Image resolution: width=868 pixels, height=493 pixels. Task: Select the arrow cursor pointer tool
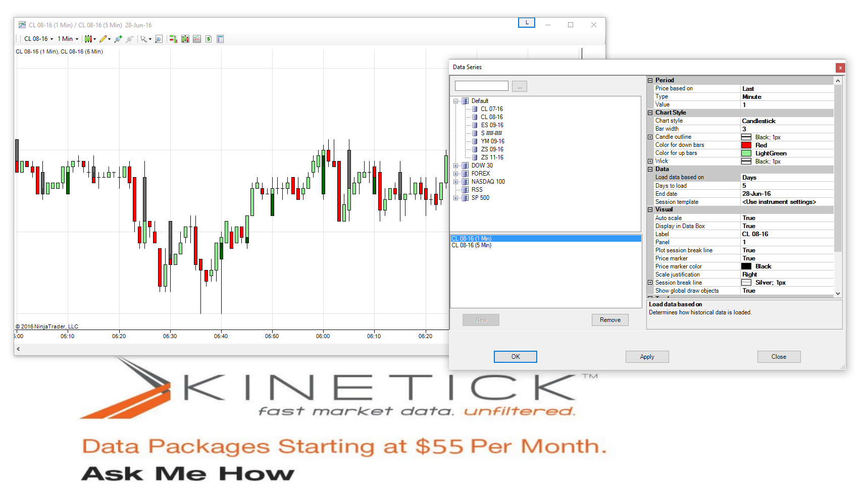[144, 39]
